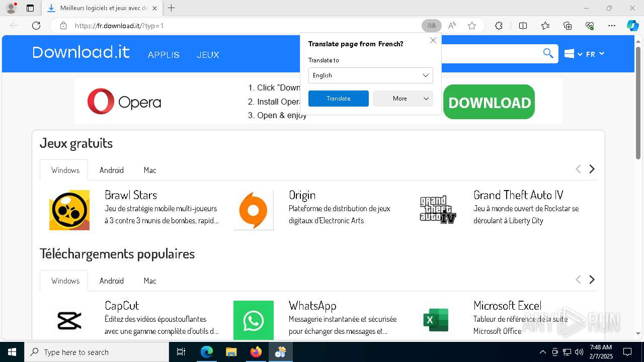Open the CapCut title link
Viewport: 644px width, 362px height.
pos(122,306)
